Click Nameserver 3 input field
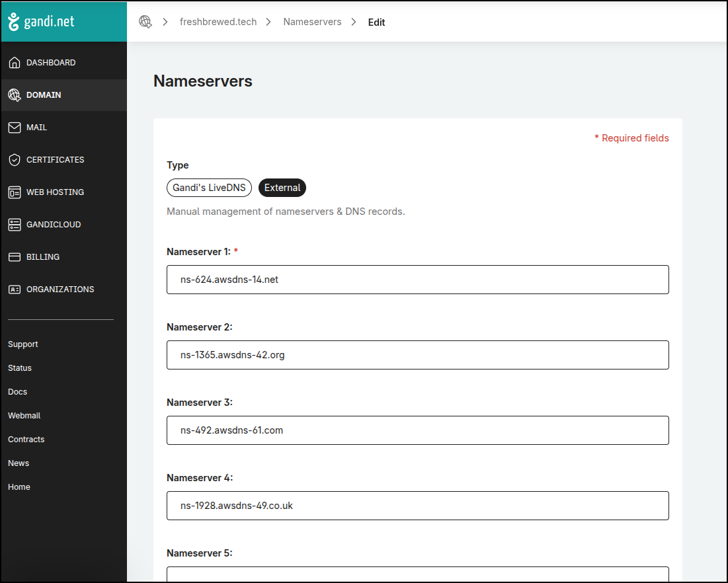Viewport: 728px width, 583px height. [x=417, y=430]
